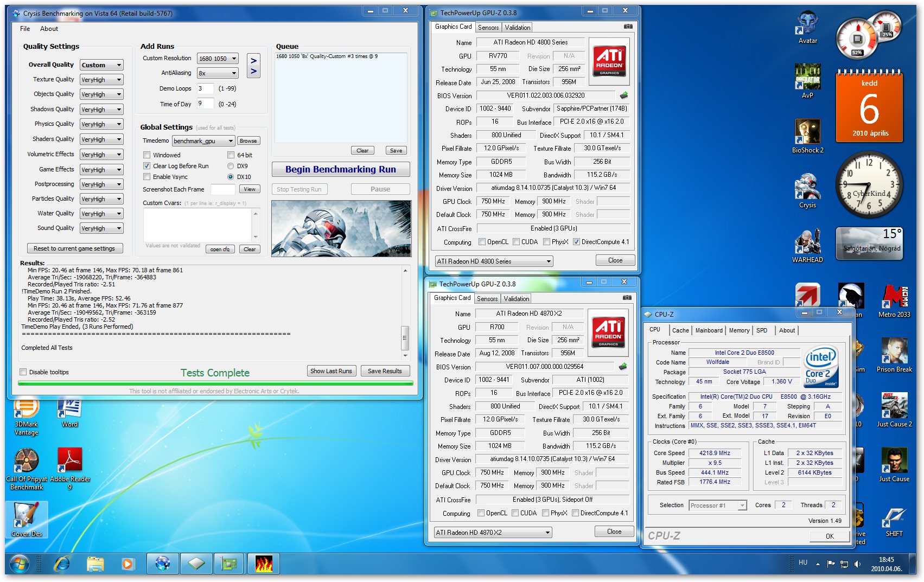Click the Custom Cvars text box

197,225
